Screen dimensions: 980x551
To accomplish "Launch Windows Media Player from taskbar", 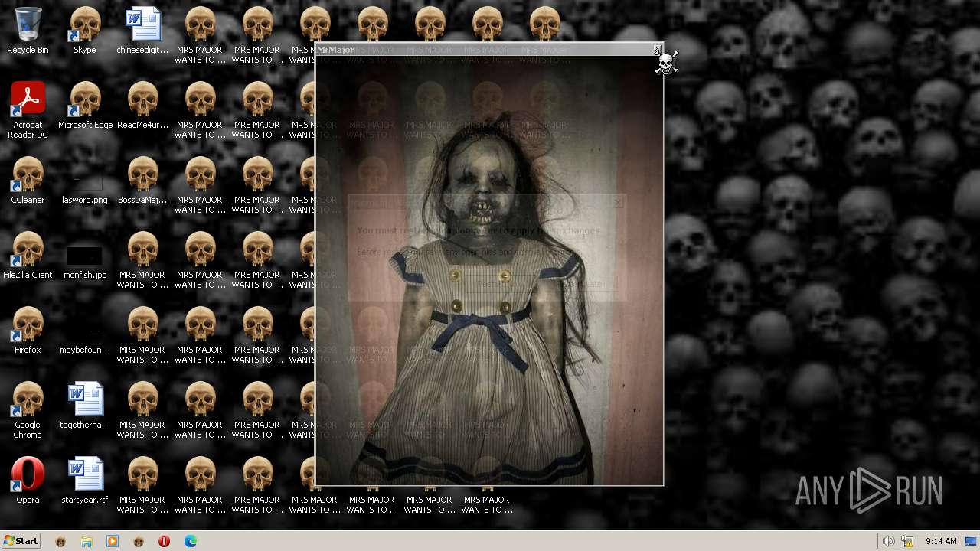I will pyautogui.click(x=113, y=541).
